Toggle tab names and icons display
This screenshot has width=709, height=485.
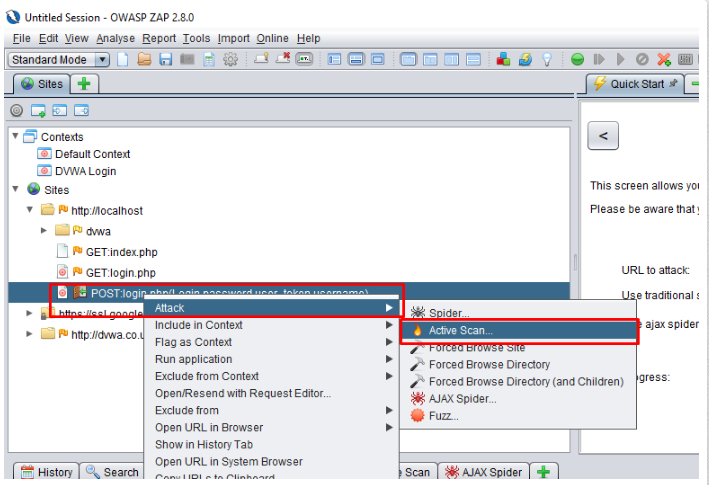[x=304, y=59]
